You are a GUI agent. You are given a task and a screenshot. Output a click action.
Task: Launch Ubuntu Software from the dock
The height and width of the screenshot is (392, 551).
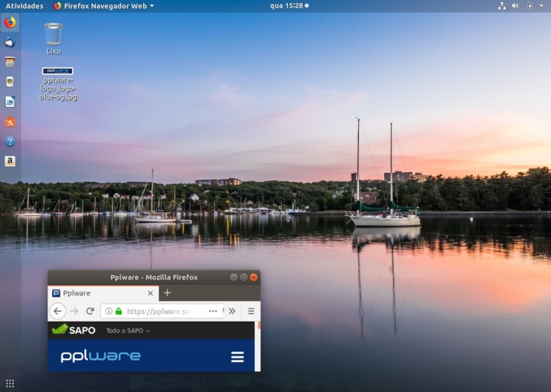10,122
